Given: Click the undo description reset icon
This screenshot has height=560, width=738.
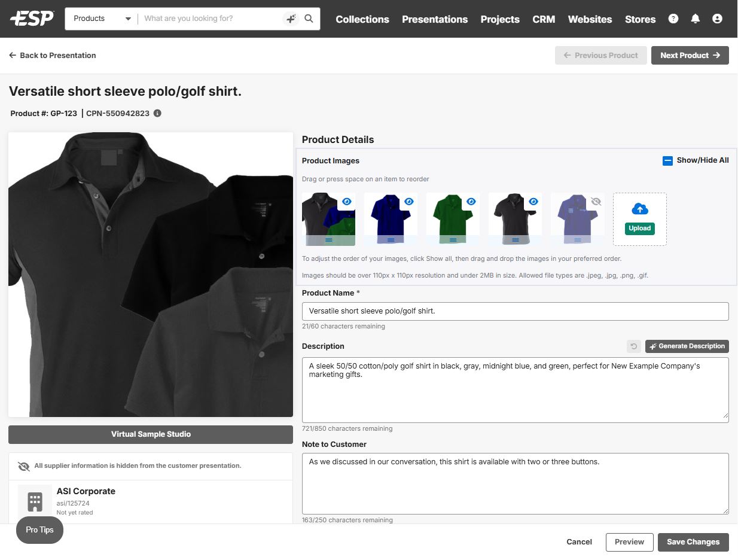Looking at the screenshot, I should point(633,346).
